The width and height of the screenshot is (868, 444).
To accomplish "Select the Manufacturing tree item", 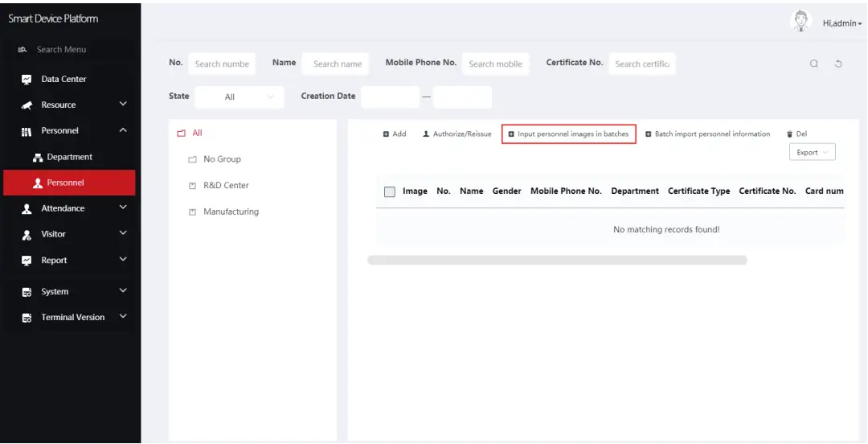I will (x=231, y=212).
